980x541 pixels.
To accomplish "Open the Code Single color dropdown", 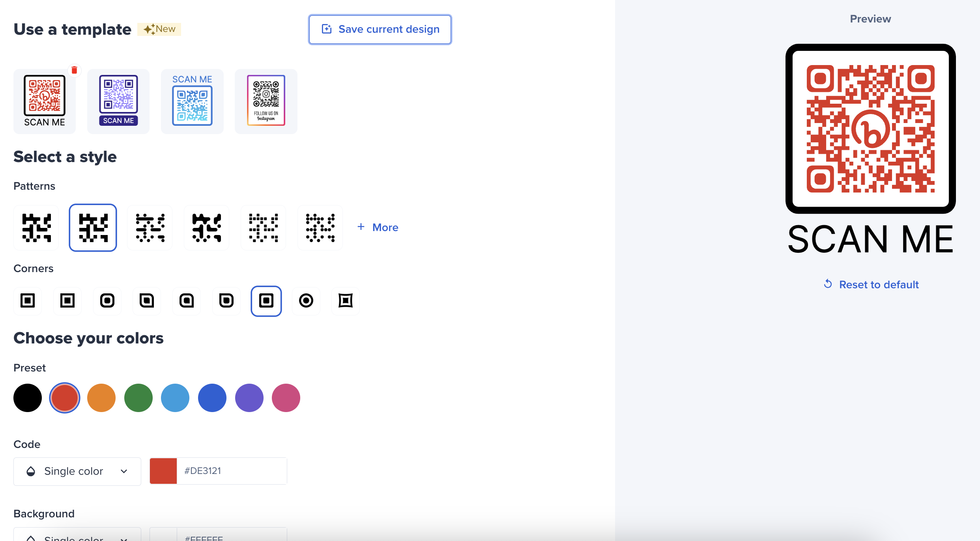I will (77, 471).
